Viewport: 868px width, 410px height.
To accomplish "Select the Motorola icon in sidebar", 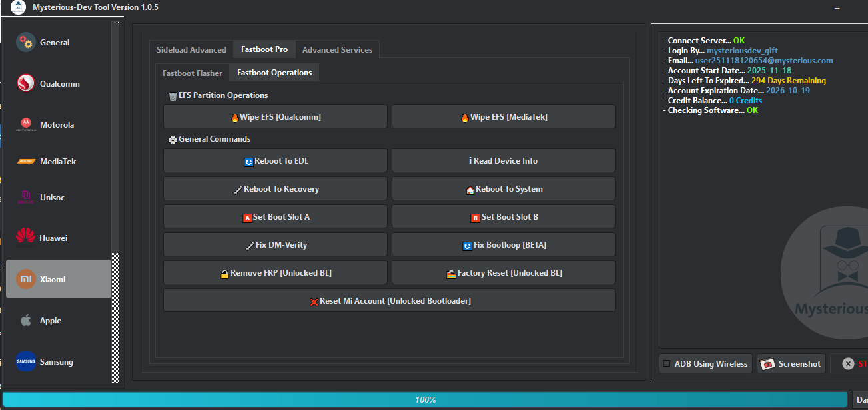I will (x=58, y=124).
